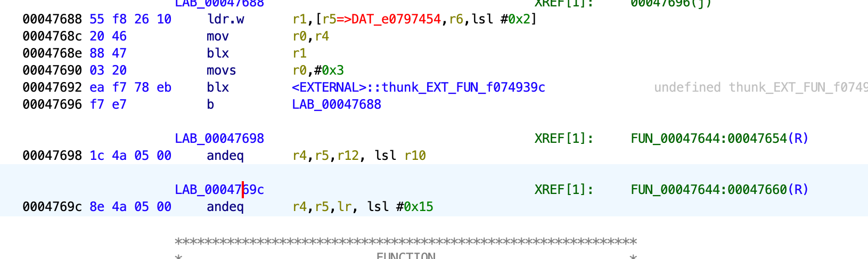The width and height of the screenshot is (868, 259).
Task: Click XREF[1]: header beside LAB_0004769c
Action: 564,190
